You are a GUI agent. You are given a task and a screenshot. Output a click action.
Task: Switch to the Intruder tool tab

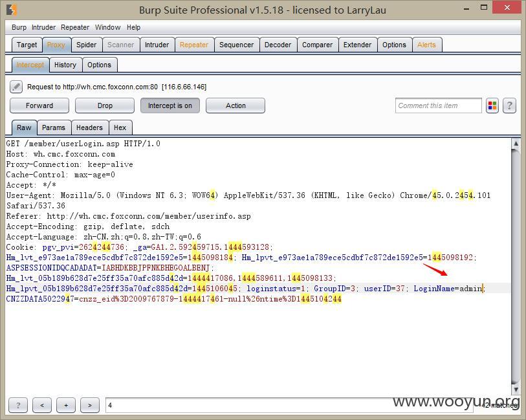157,45
